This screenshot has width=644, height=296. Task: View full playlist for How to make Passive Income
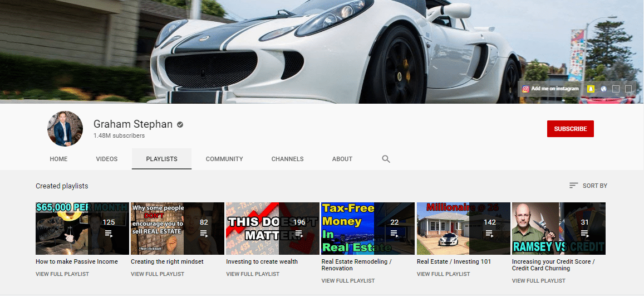click(62, 274)
